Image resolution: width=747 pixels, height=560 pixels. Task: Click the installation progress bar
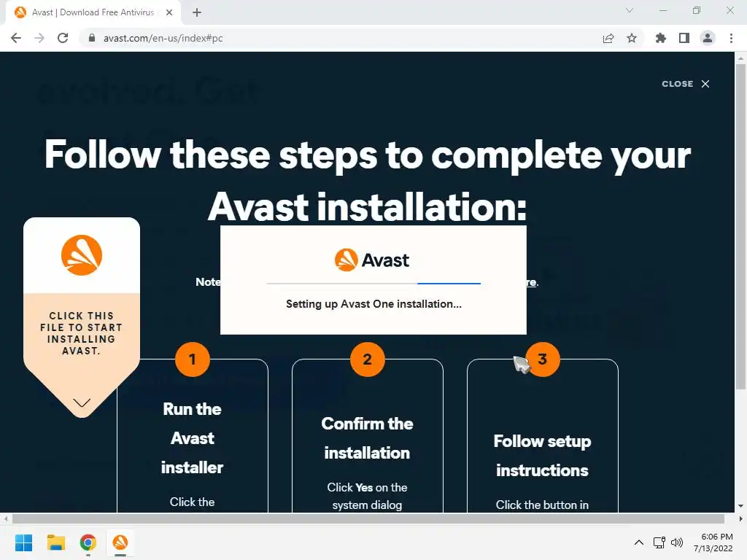click(373, 284)
